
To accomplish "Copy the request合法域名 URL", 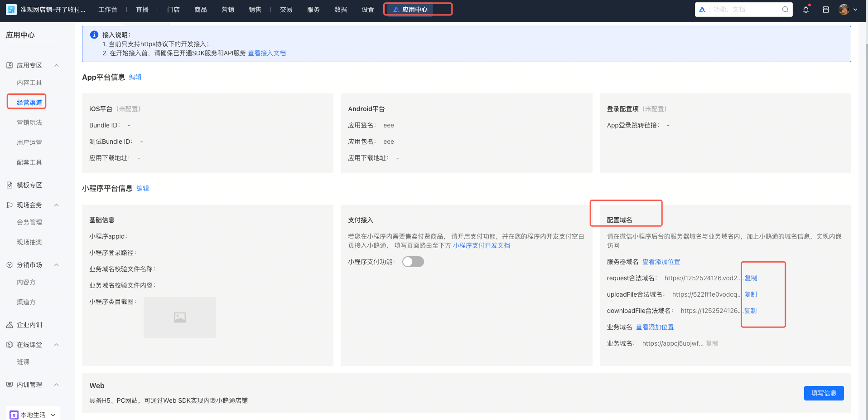I will click(x=751, y=278).
